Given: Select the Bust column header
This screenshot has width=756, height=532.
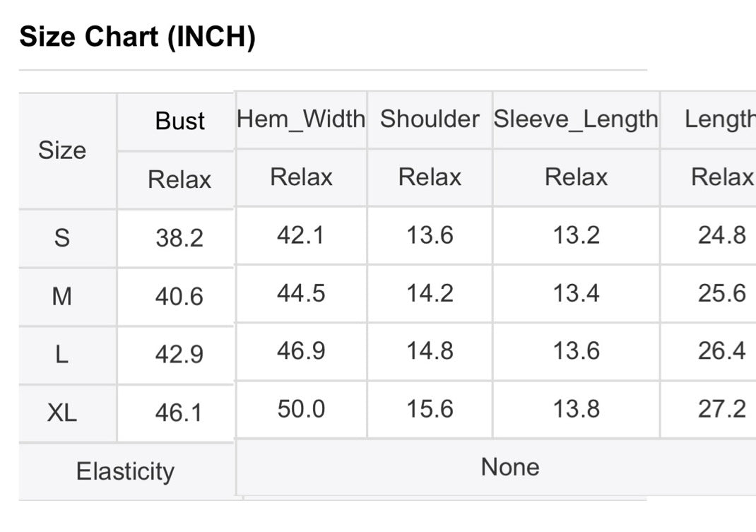Looking at the screenshot, I should pos(180,121).
